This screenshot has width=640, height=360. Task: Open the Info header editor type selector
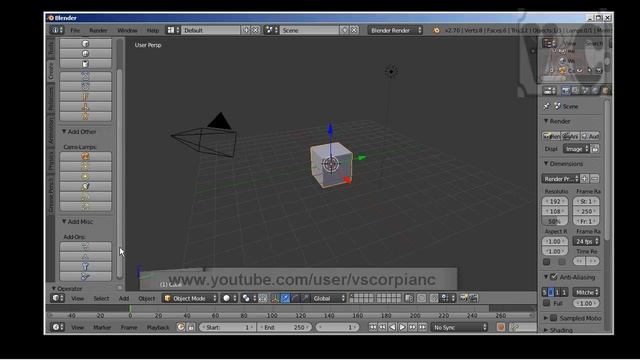coord(56,30)
